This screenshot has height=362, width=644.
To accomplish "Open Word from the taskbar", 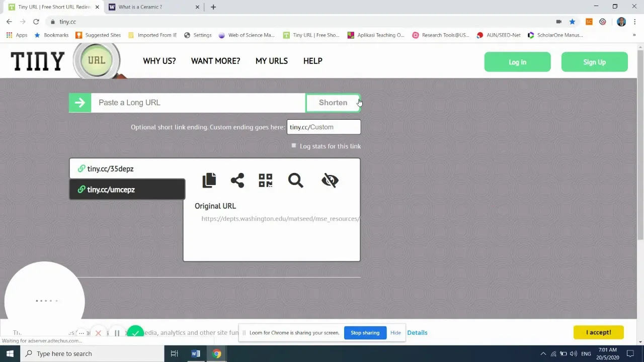I will (x=196, y=353).
